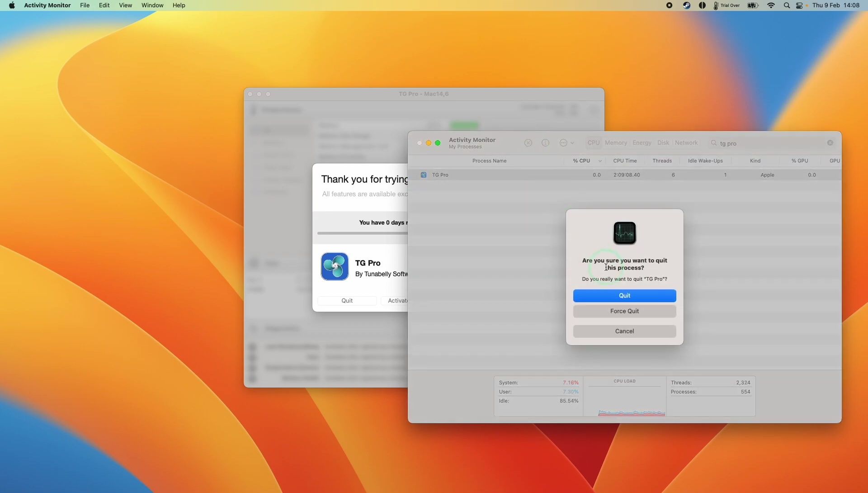868x493 pixels.
Task: Click the TG Pro process icon in list
Action: coord(424,175)
